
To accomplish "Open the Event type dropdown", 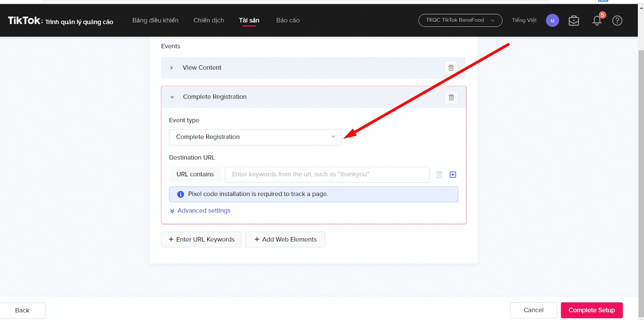I will click(255, 137).
